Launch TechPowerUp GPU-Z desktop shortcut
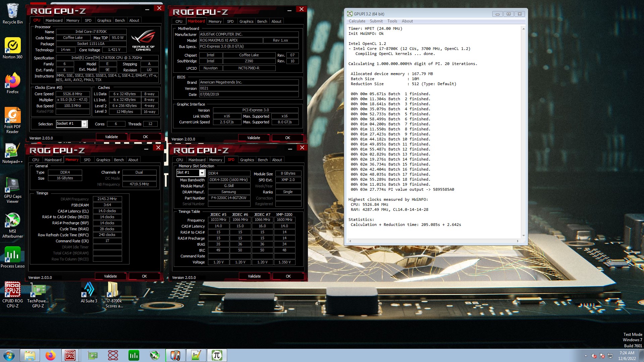 tap(38, 294)
